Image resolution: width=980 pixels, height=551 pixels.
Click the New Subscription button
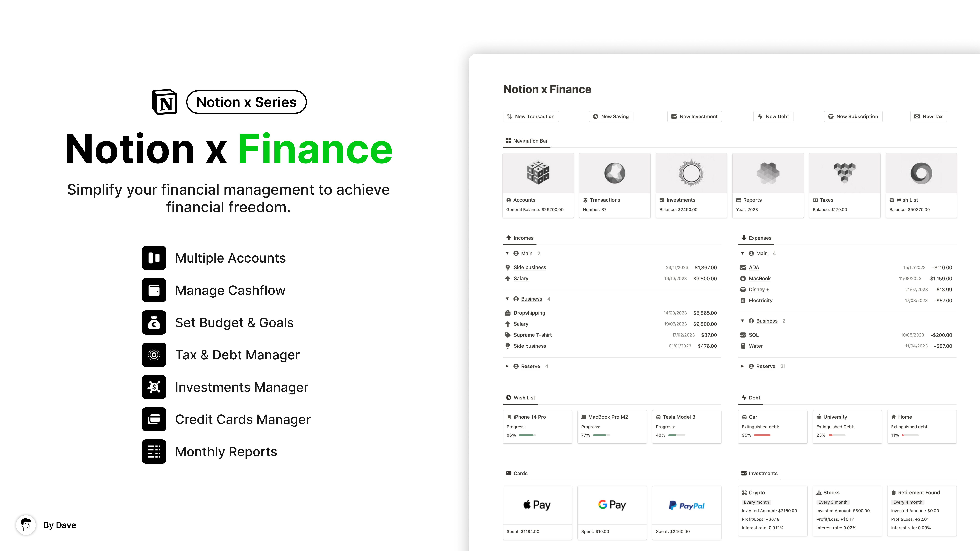point(853,116)
